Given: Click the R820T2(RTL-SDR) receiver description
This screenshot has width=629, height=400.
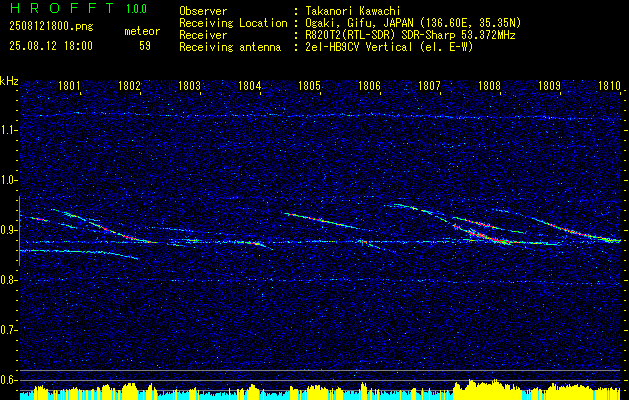Looking at the screenshot, I should (x=410, y=35).
